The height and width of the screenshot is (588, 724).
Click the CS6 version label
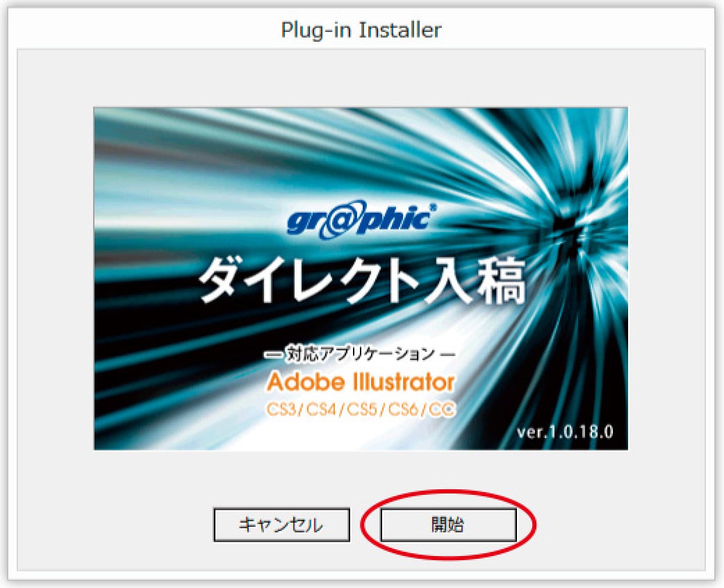coord(403,410)
